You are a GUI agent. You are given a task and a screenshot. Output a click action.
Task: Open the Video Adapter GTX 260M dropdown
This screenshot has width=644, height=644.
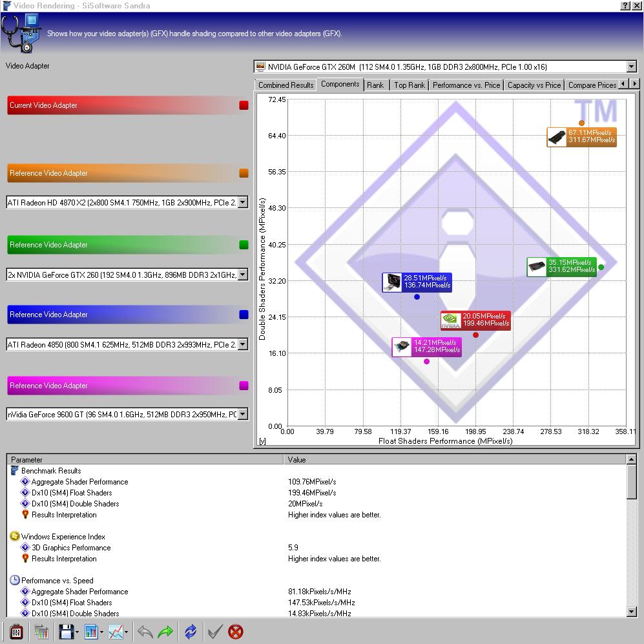[631, 66]
